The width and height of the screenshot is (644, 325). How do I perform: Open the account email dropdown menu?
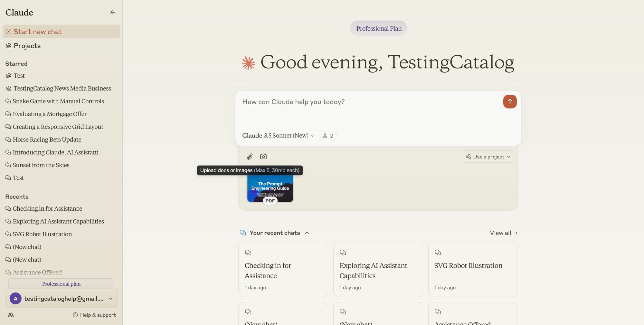110,299
